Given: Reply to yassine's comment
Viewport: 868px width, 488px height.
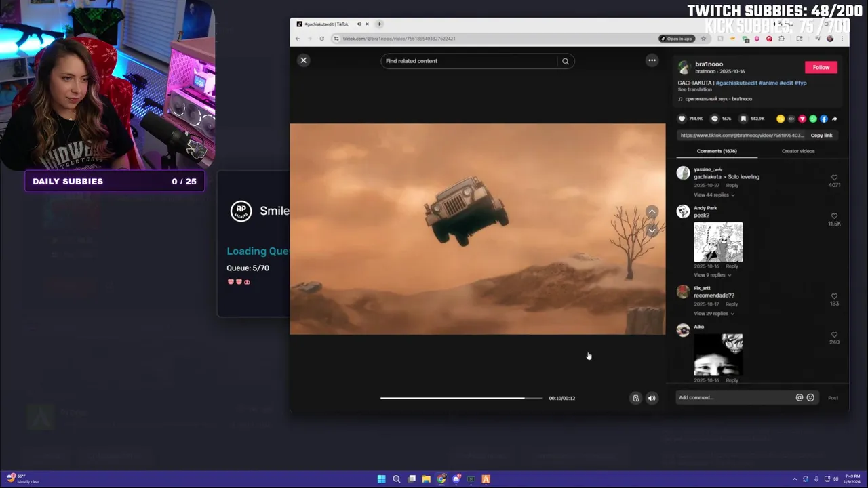Looking at the screenshot, I should coord(732,186).
